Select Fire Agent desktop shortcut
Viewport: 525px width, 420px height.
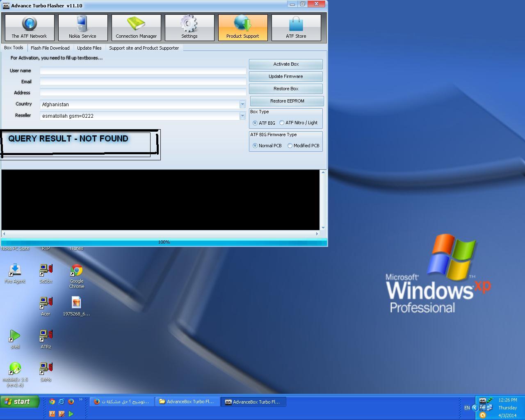pyautogui.click(x=15, y=274)
